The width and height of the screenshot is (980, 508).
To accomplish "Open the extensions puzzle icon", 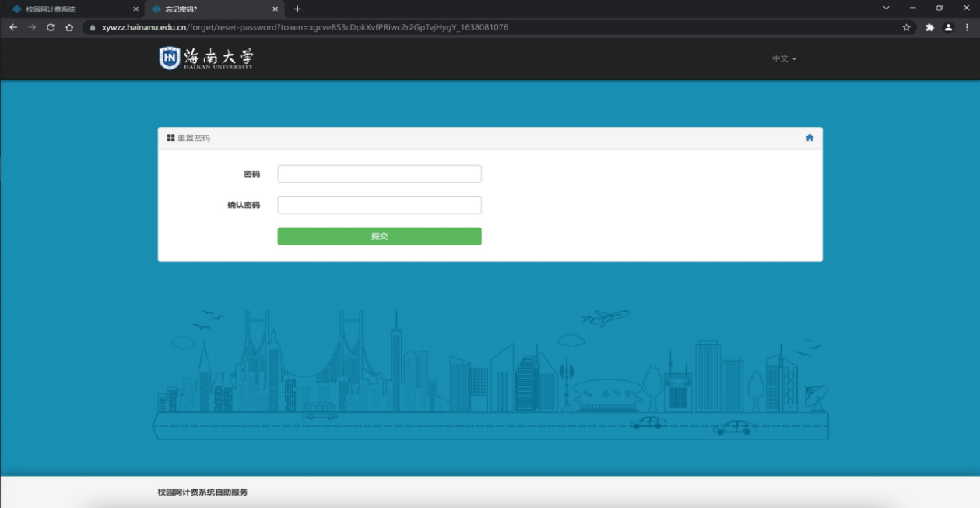I will click(929, 27).
